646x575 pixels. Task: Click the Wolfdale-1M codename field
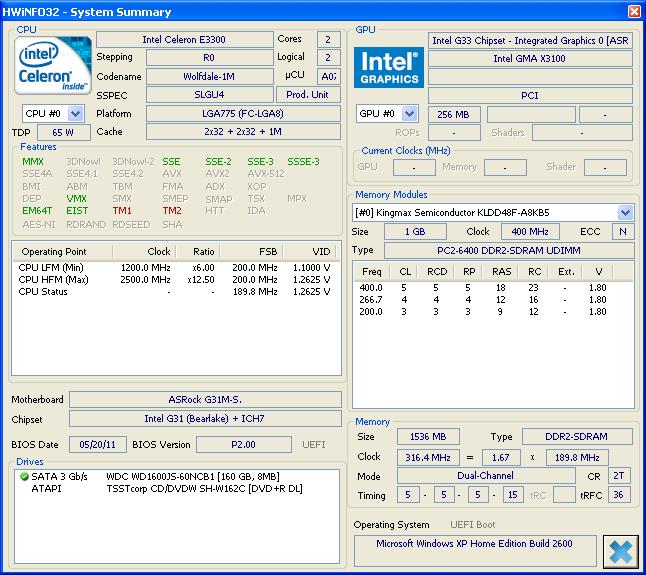[x=209, y=77]
